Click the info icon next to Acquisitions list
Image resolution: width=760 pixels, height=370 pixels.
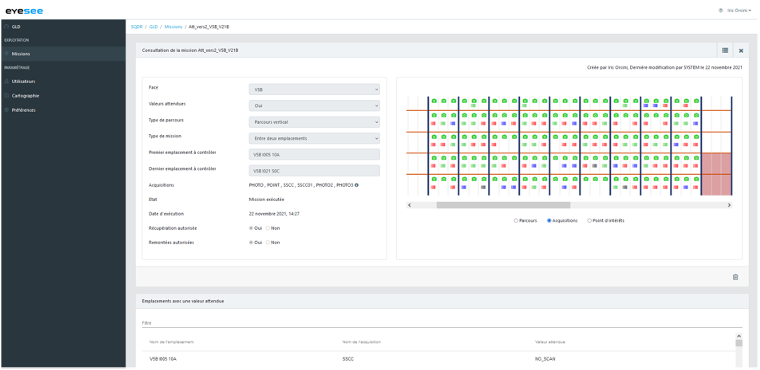pos(356,185)
